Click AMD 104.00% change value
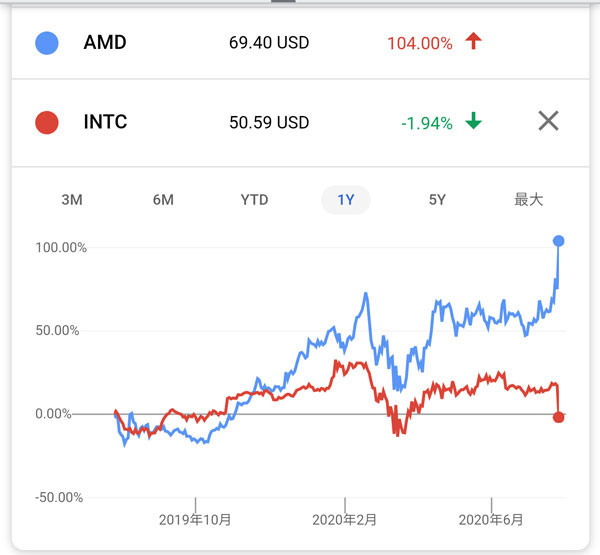Screen dimensions: 600x555 click(419, 43)
